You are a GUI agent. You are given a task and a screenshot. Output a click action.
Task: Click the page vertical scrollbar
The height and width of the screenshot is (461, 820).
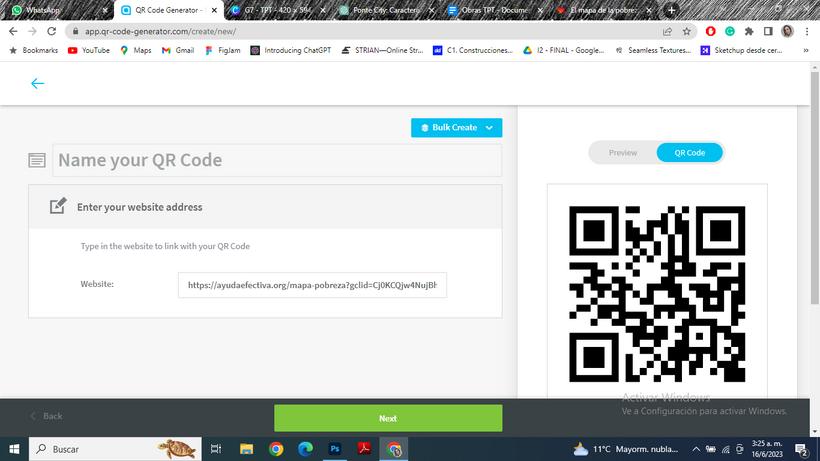[814, 188]
